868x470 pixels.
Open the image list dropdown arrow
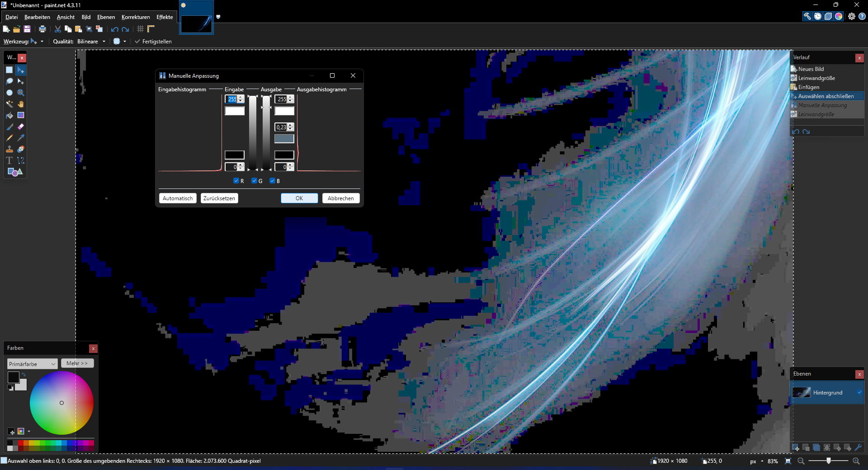point(218,17)
